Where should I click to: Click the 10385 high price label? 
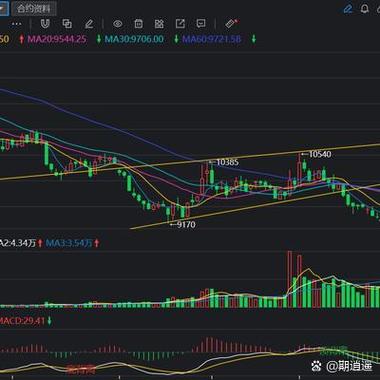coord(227,163)
